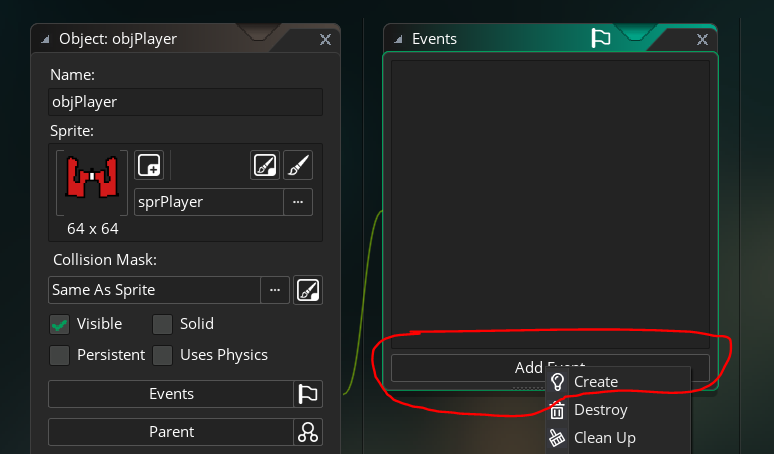Enable the Solid checkbox
This screenshot has height=454, width=774.
(162, 324)
